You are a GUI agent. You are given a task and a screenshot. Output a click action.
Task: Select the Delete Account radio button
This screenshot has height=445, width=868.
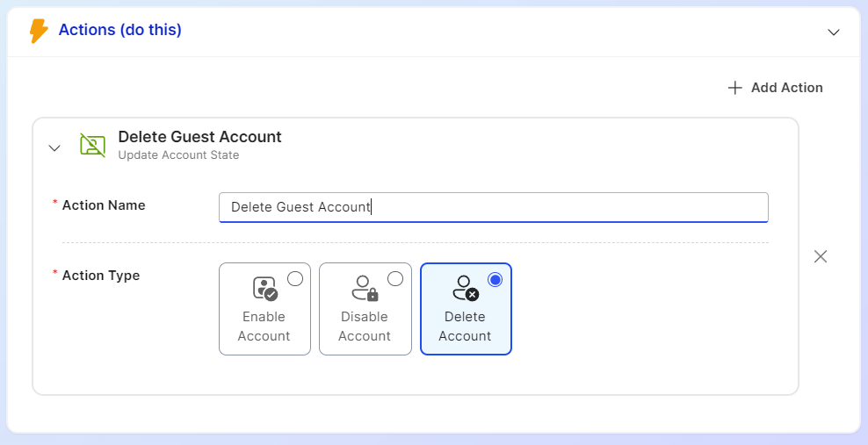point(495,280)
